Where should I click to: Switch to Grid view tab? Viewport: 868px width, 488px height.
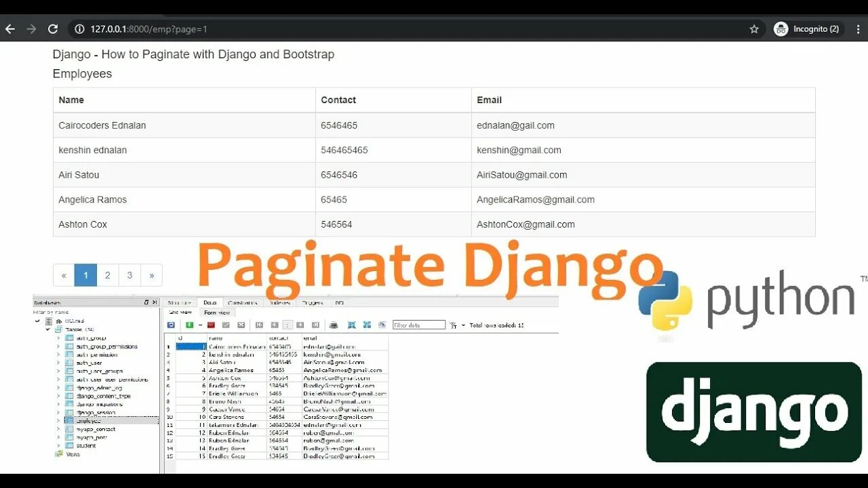pyautogui.click(x=181, y=312)
